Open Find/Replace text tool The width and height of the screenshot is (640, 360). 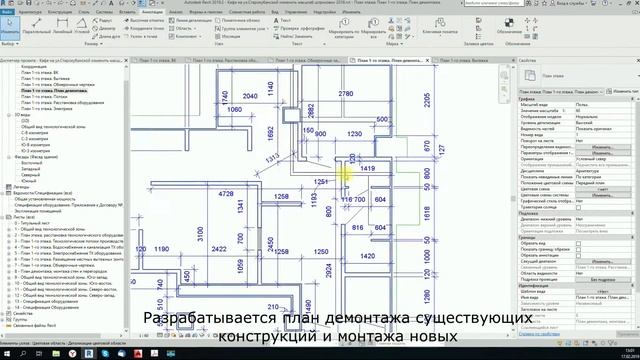pyautogui.click(x=293, y=36)
